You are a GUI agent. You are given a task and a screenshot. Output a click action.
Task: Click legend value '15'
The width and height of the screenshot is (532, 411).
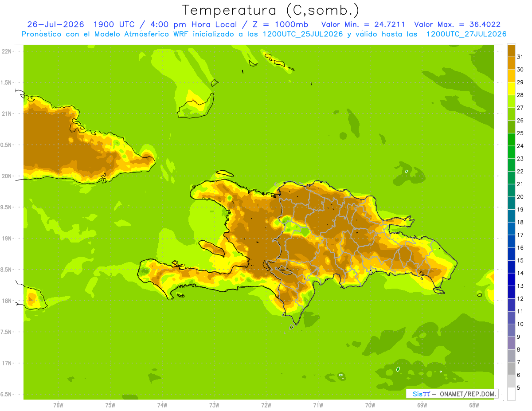point(520,261)
